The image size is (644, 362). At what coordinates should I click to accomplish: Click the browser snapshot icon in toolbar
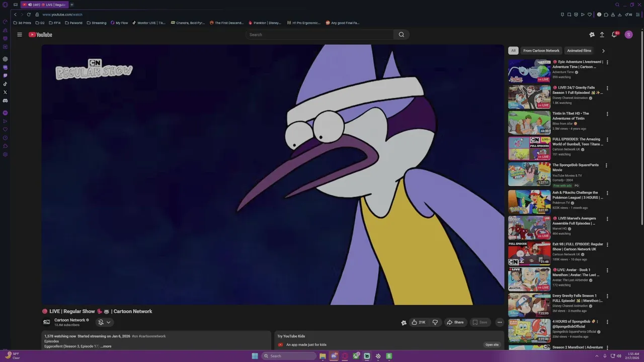(x=569, y=15)
